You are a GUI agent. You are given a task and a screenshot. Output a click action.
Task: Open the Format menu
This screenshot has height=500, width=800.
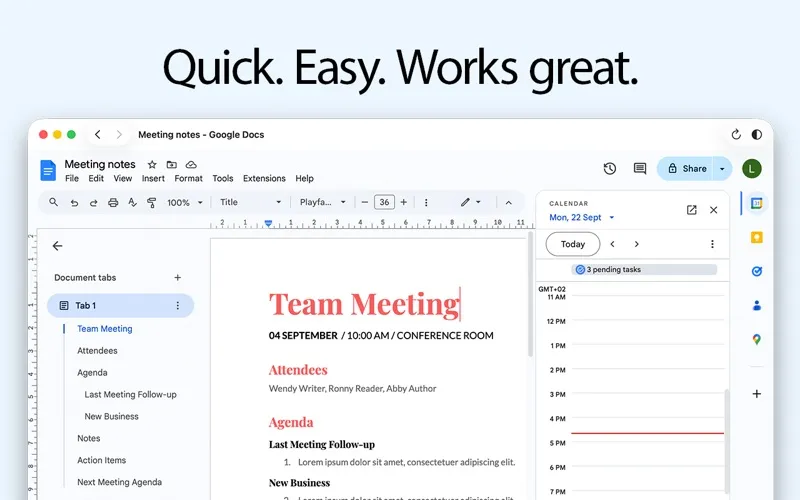[x=188, y=179]
